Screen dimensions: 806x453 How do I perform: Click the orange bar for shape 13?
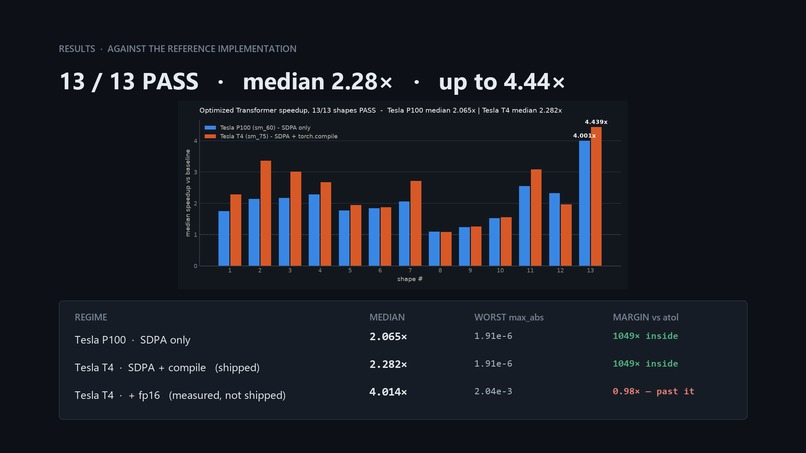pos(596,196)
